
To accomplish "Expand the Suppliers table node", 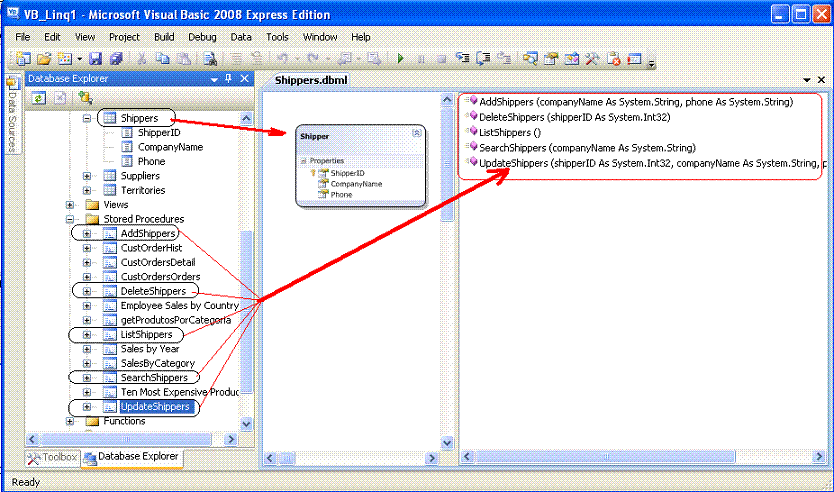I will coord(87,176).
